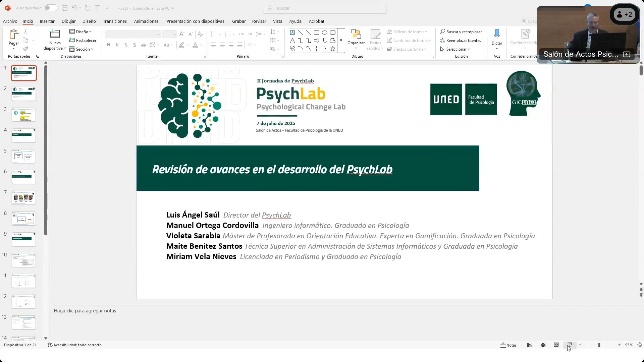Expand the Sección dropdown
Viewport: 644px width, 362px height.
82,49
